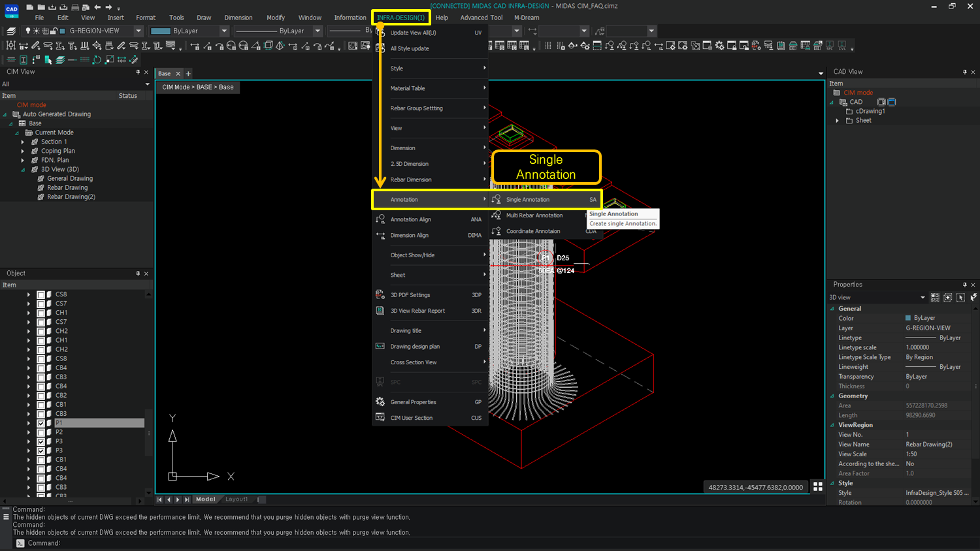Image resolution: width=980 pixels, height=551 pixels.
Task: Click the Multi Rebar Annotation icon
Action: coord(496,215)
